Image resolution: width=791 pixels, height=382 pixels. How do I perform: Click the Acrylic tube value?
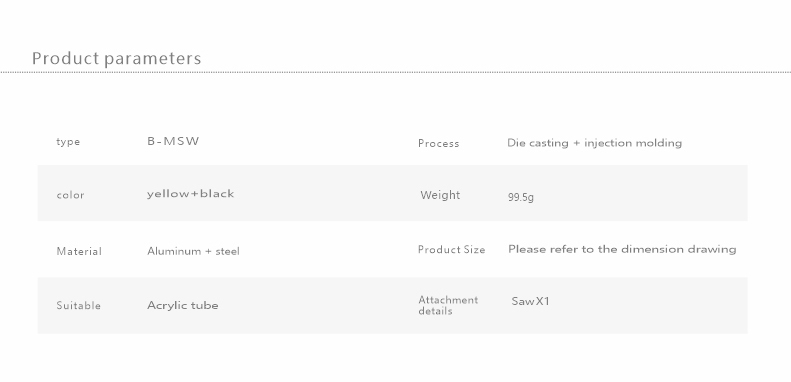pos(183,305)
